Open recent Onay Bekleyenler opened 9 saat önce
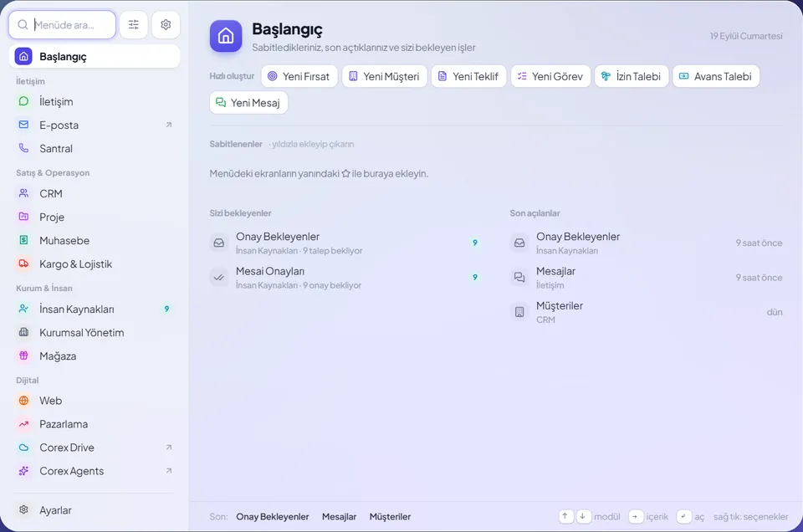Screen dimensions: 803x532 (x=647, y=243)
